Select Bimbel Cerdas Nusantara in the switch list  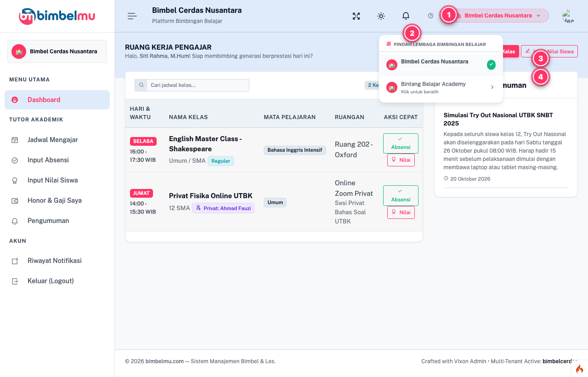point(441,65)
